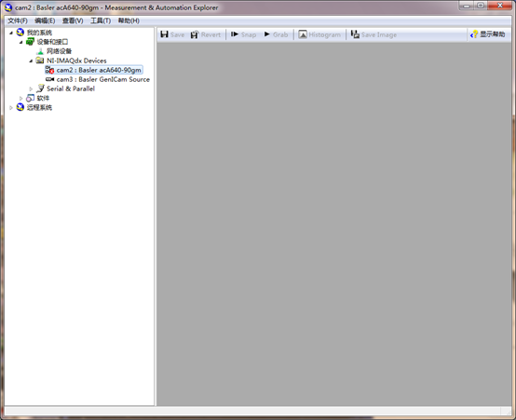This screenshot has width=516, height=420.
Task: Expand the Serial & Parallel node
Action: click(x=31, y=88)
